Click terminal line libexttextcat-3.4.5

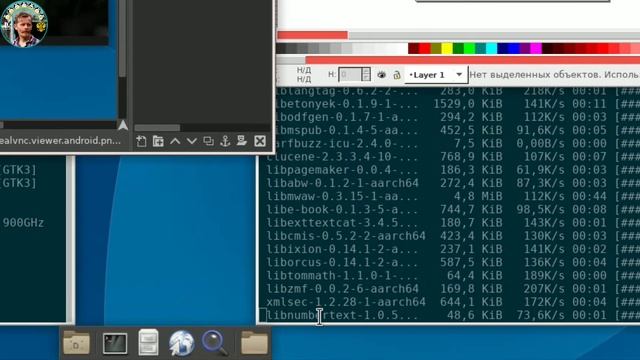pos(343,223)
